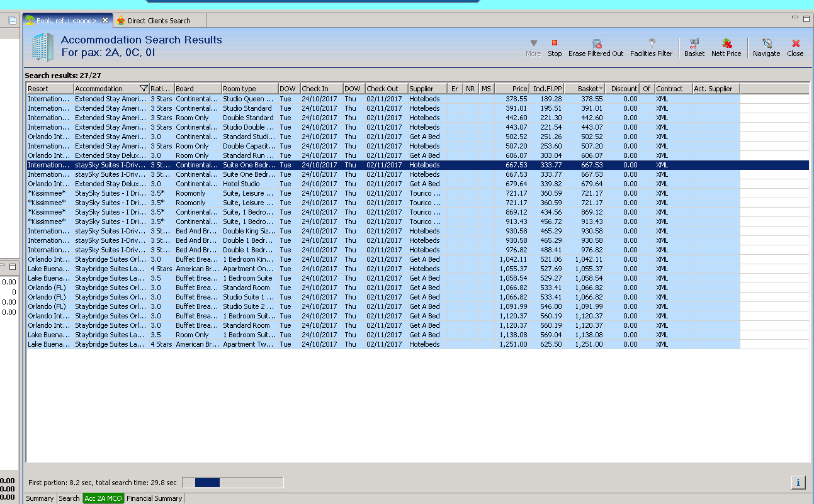Minimize the search results panel
The height and width of the screenshot is (504, 814).
(x=796, y=18)
